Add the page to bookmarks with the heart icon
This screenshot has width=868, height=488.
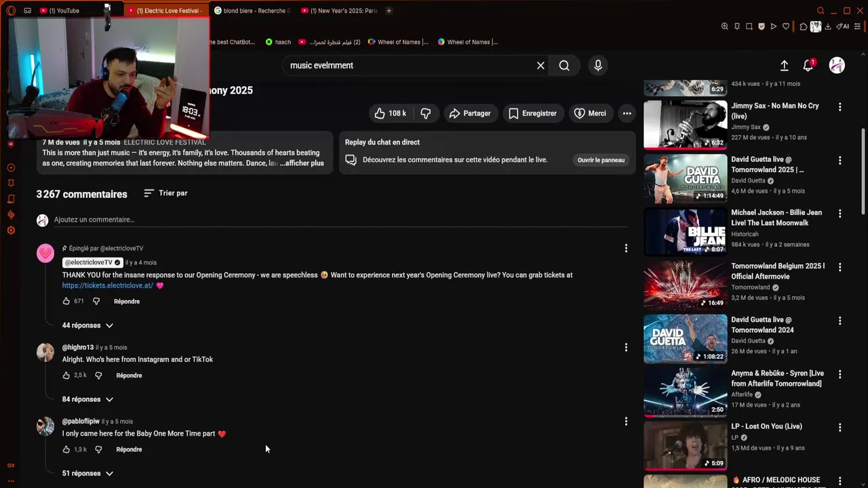point(786,26)
